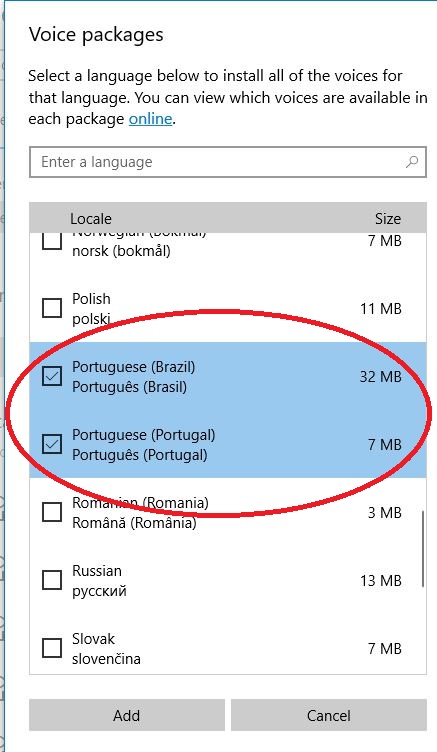Image resolution: width=437 pixels, height=752 pixels.
Task: Click the list's vertical scrollbar thumb
Action: [x=423, y=549]
